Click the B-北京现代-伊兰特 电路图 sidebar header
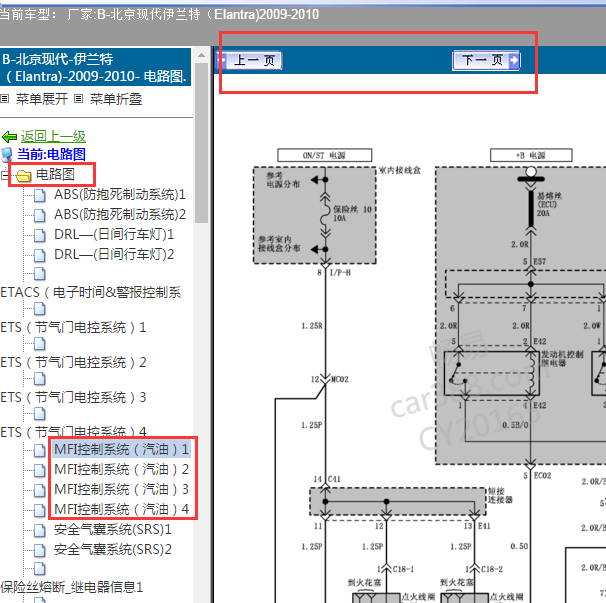This screenshot has width=606, height=603. pyautogui.click(x=95, y=67)
